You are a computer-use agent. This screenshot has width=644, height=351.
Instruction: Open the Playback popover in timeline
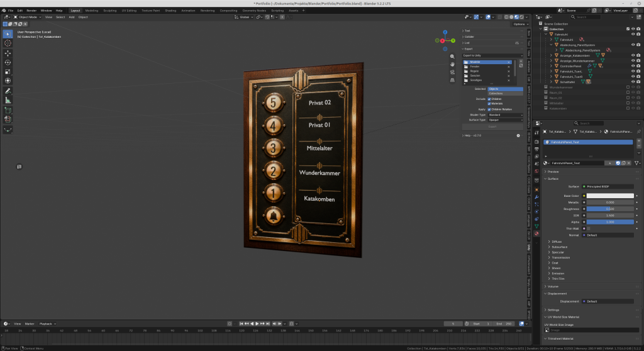47,324
